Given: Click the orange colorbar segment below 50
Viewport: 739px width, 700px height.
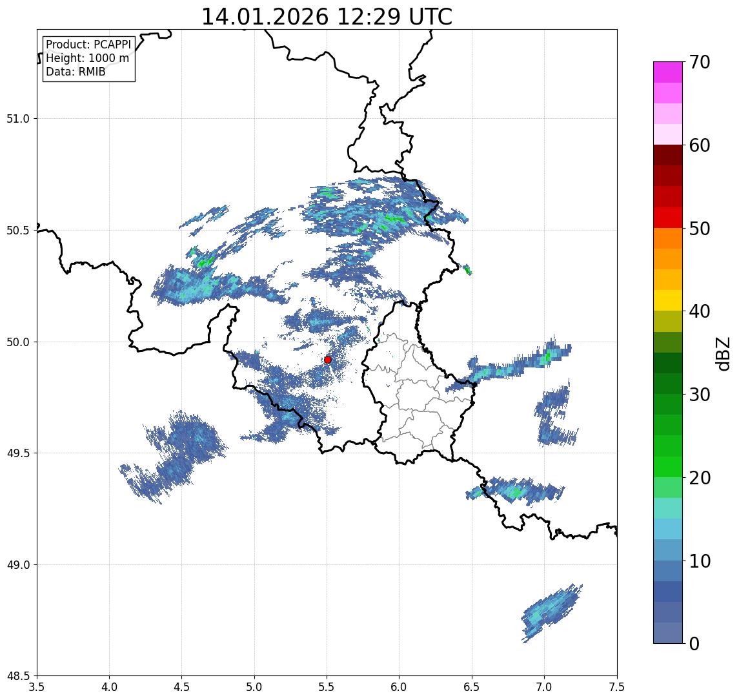Looking at the screenshot, I should pos(668,238).
